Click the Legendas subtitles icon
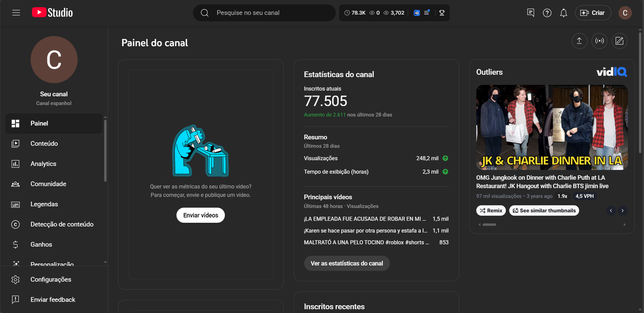 click(x=15, y=204)
